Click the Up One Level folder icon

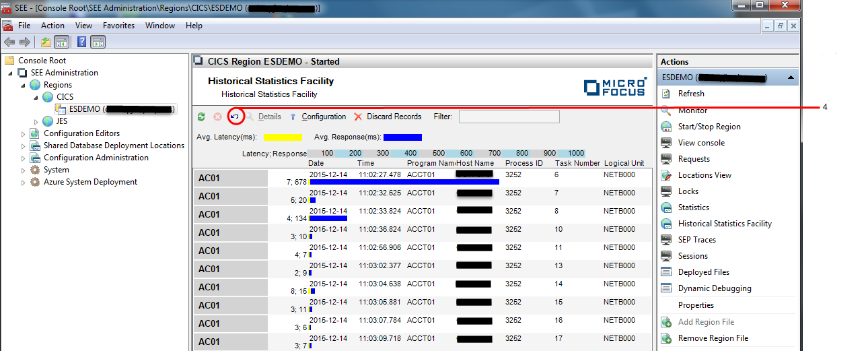(x=46, y=42)
